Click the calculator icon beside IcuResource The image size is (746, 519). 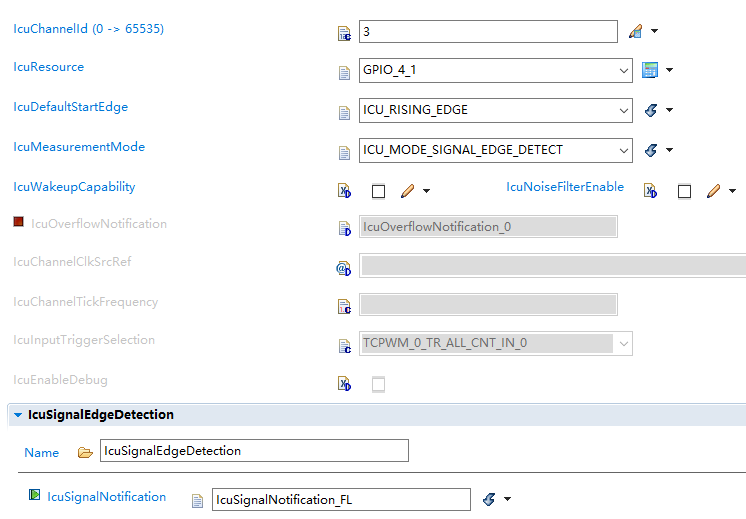(649, 70)
